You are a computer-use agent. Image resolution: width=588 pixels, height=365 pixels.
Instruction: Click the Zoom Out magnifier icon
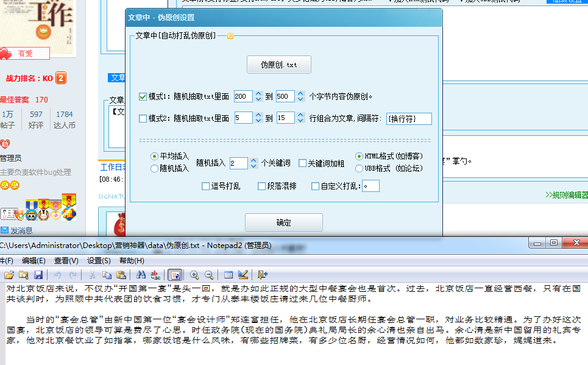209,275
